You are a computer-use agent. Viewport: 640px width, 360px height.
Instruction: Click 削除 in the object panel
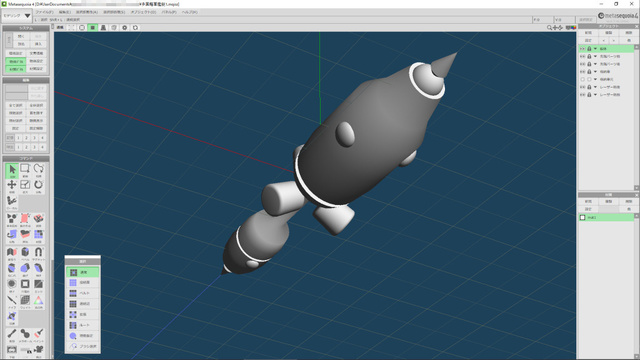click(629, 33)
